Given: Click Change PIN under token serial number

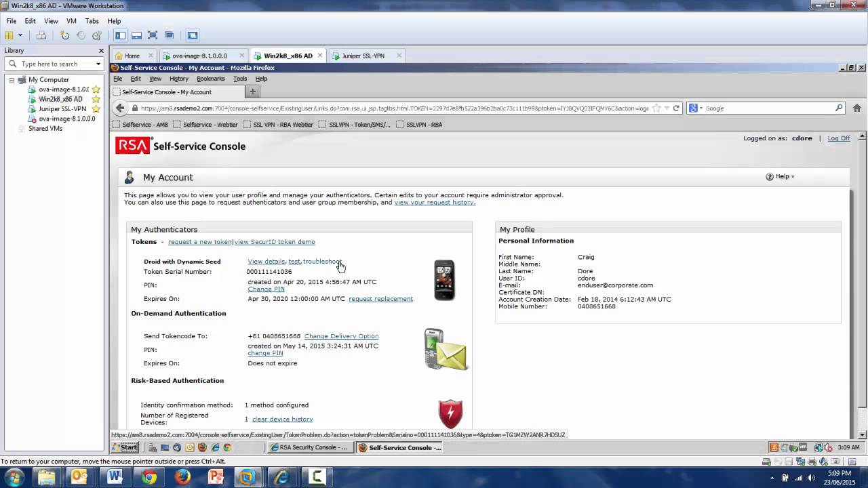Looking at the screenshot, I should [x=266, y=289].
